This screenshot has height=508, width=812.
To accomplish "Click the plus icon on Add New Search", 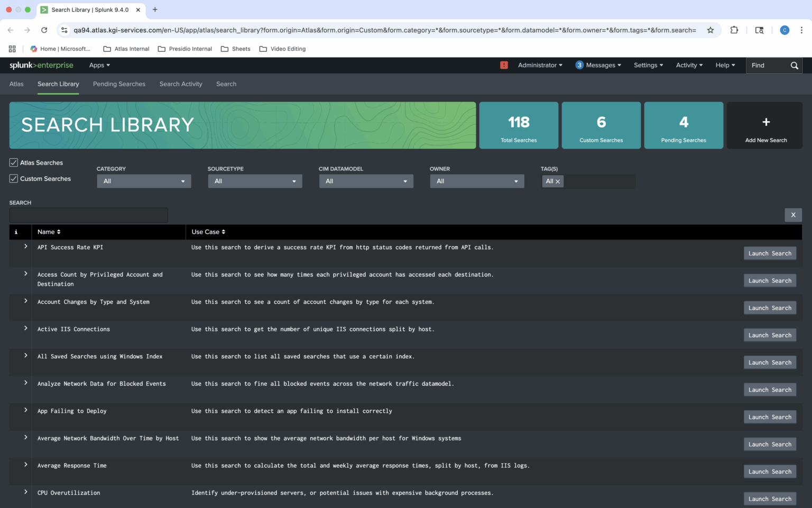I will [x=765, y=121].
